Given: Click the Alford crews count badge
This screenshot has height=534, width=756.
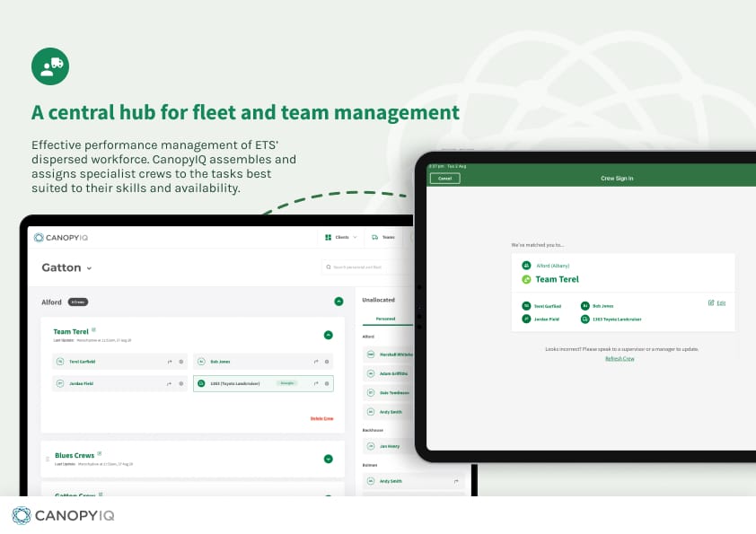Looking at the screenshot, I should [77, 302].
